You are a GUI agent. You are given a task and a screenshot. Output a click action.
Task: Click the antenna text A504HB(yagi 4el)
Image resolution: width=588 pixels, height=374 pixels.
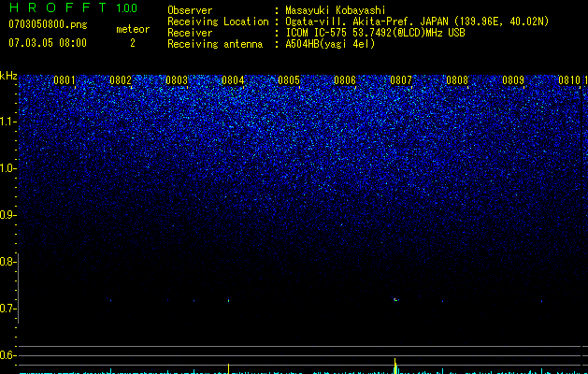click(330, 44)
